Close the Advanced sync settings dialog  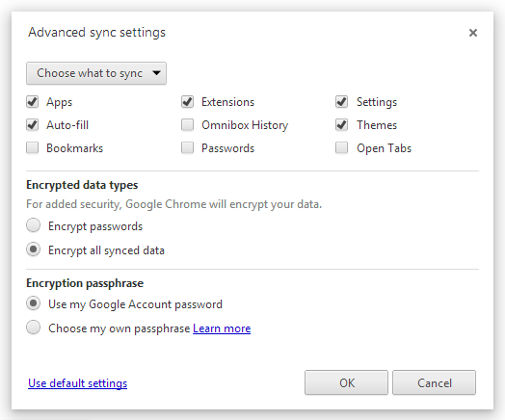473,33
